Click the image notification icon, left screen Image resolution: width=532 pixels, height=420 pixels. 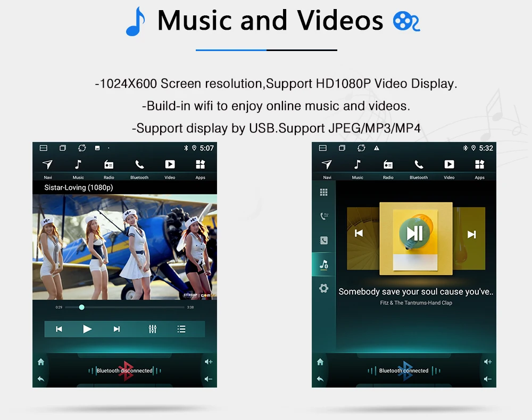97,148
